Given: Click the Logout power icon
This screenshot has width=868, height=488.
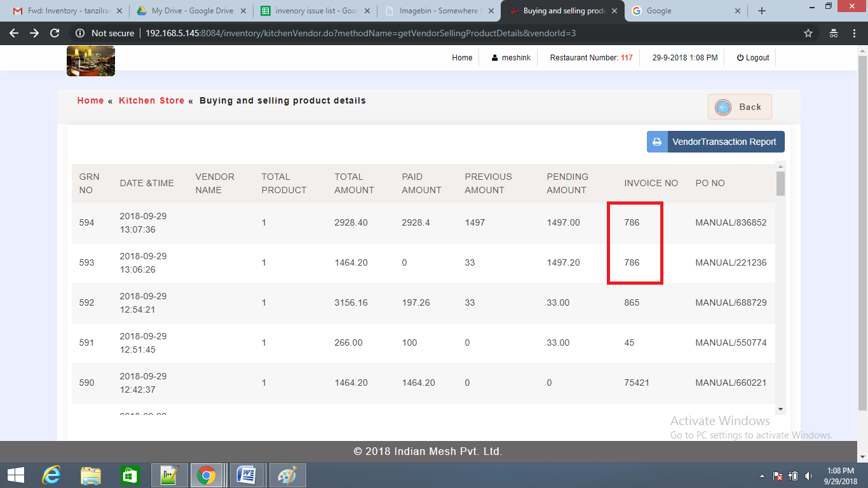Looking at the screenshot, I should pyautogui.click(x=740, y=58).
